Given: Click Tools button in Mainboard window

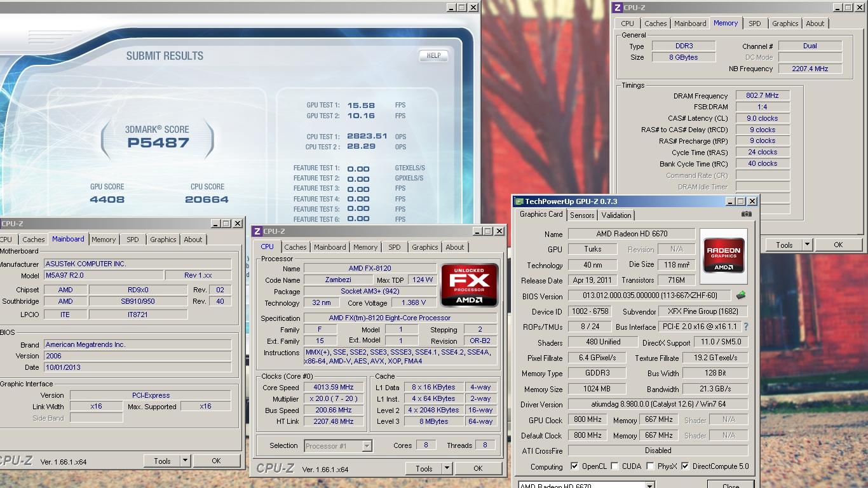Looking at the screenshot, I should click(x=162, y=461).
